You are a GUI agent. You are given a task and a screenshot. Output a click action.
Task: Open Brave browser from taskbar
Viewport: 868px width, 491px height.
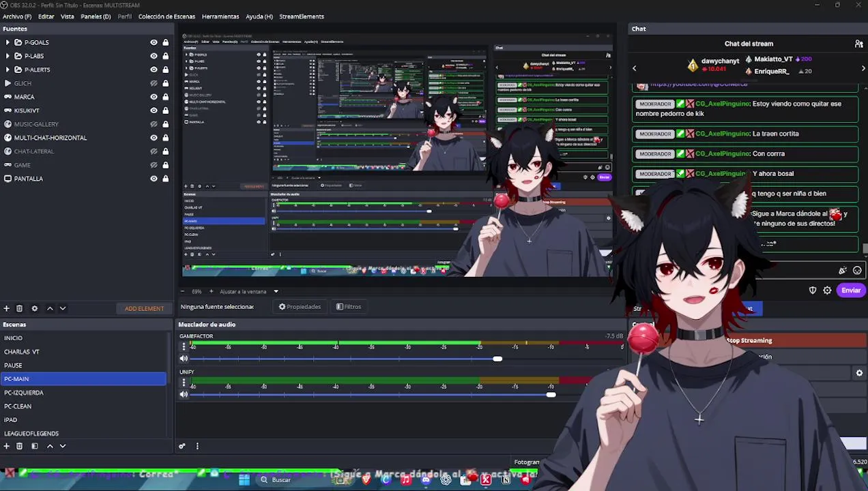coord(366,479)
